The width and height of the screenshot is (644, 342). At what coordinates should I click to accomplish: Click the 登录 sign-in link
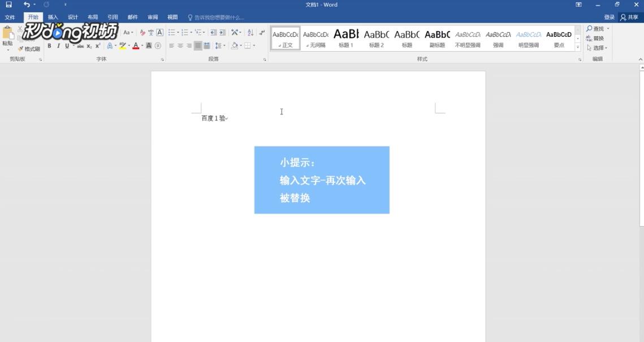click(x=610, y=16)
